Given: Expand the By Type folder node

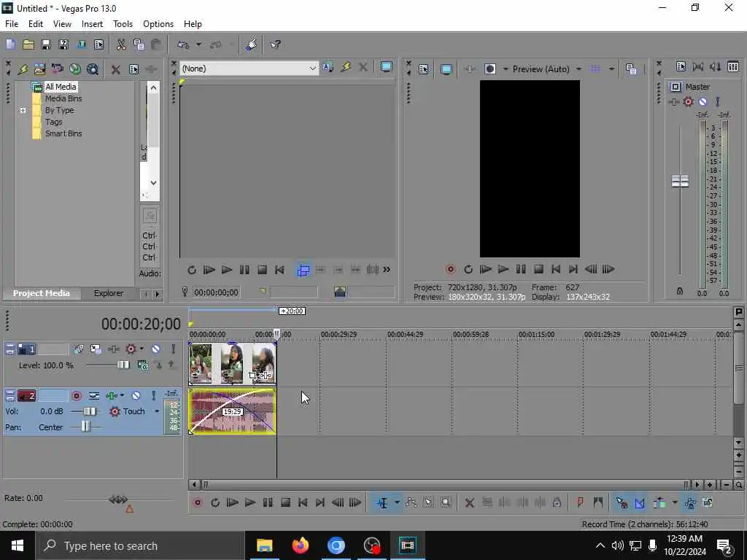Looking at the screenshot, I should (23, 110).
